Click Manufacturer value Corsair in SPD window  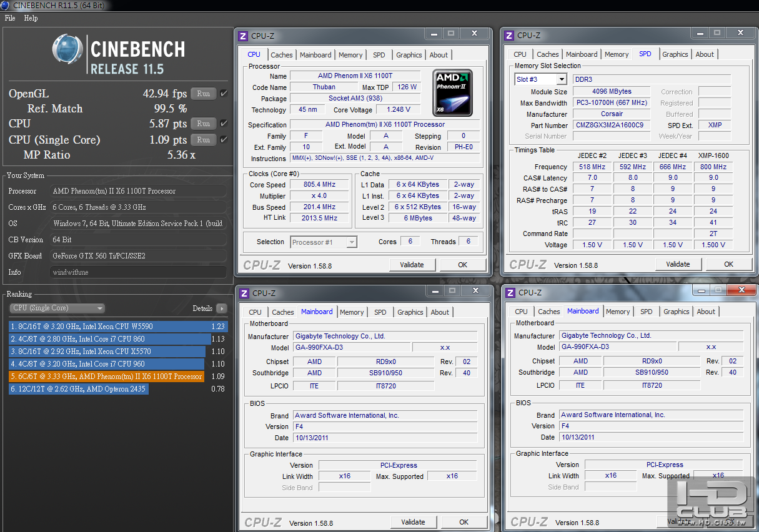coord(612,114)
